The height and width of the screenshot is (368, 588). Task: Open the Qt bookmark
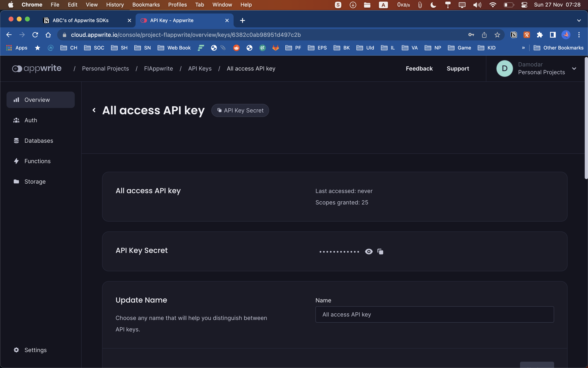click(262, 48)
